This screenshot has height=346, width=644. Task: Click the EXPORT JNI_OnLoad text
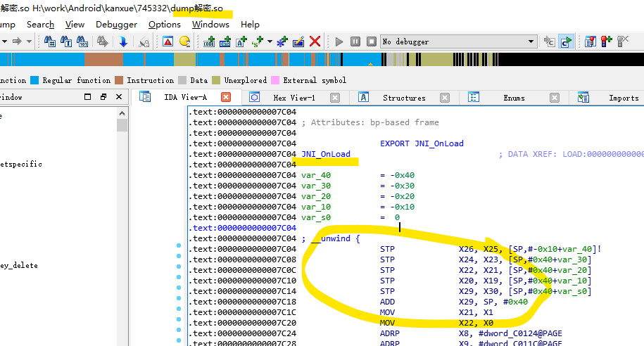tap(422, 143)
